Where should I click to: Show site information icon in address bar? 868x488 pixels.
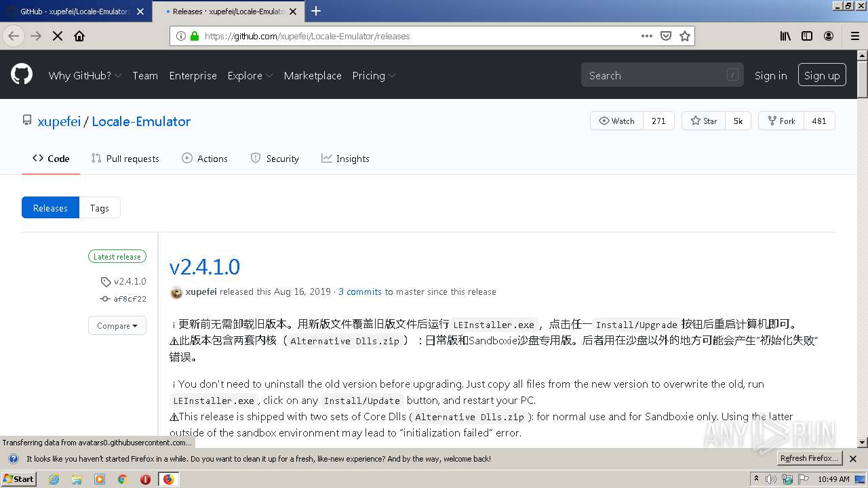pos(181,36)
